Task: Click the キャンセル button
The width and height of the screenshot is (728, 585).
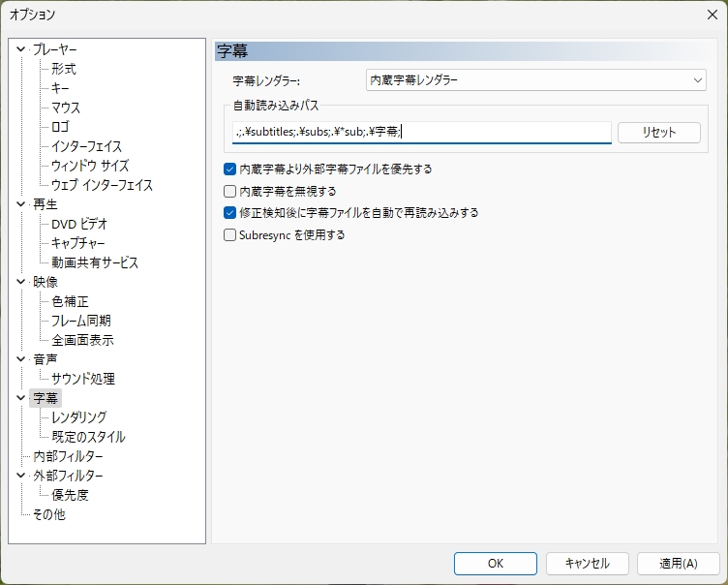Action: pos(587,564)
